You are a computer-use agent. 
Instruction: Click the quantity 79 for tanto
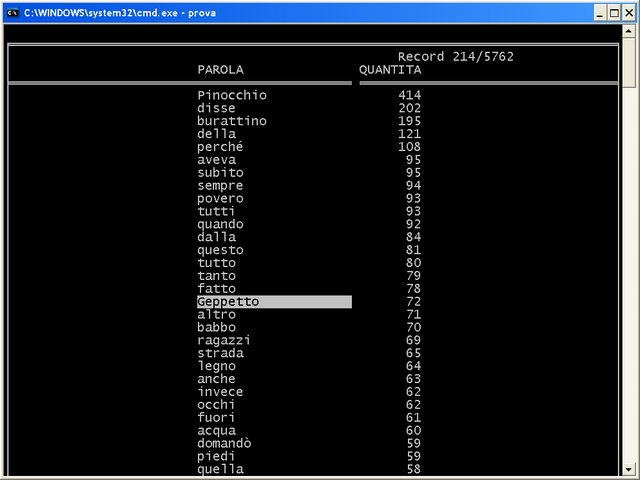point(413,276)
